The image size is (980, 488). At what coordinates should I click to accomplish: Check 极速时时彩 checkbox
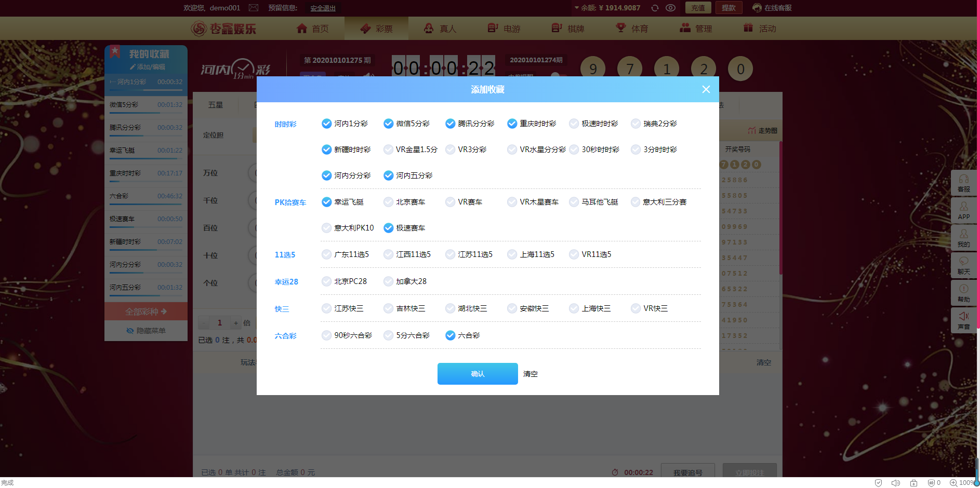[x=574, y=124]
